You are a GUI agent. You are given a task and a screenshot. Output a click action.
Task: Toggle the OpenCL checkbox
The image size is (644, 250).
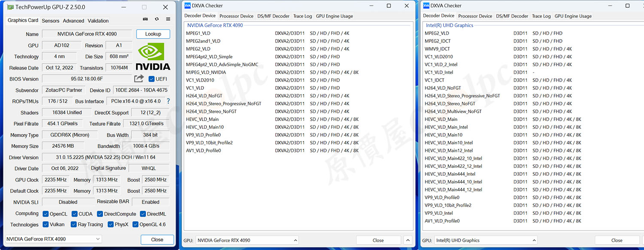[46, 214]
